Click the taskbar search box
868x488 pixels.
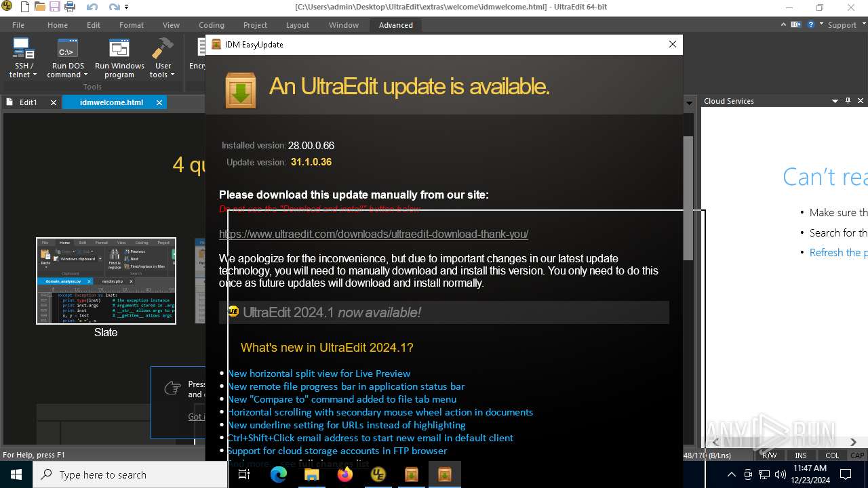[130, 474]
